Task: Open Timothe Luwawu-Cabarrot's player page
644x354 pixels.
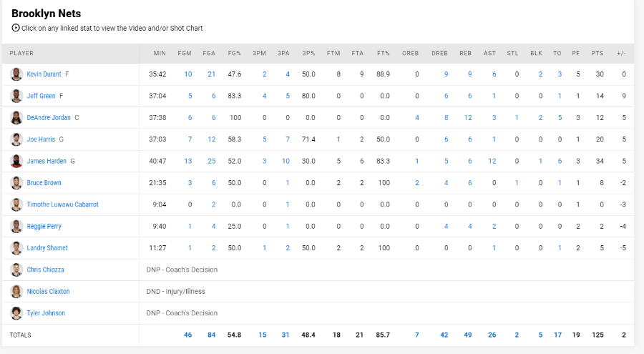Action: pos(62,205)
